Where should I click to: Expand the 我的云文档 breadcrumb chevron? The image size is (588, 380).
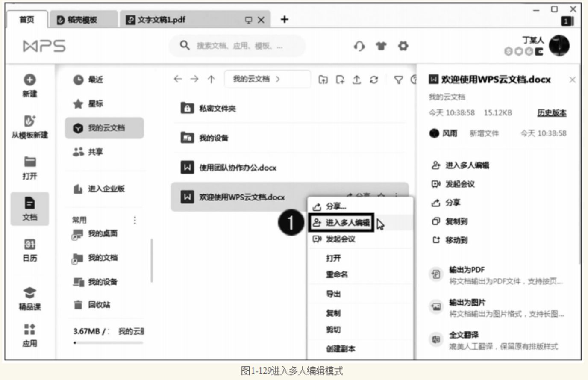[x=278, y=79]
